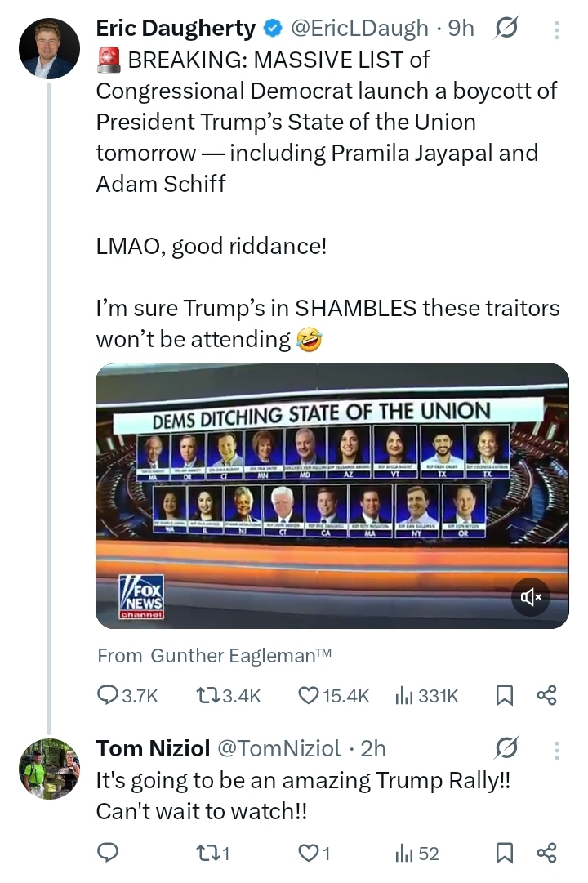
Task: Open more options for Tom Niziol's reply
Action: [x=557, y=748]
